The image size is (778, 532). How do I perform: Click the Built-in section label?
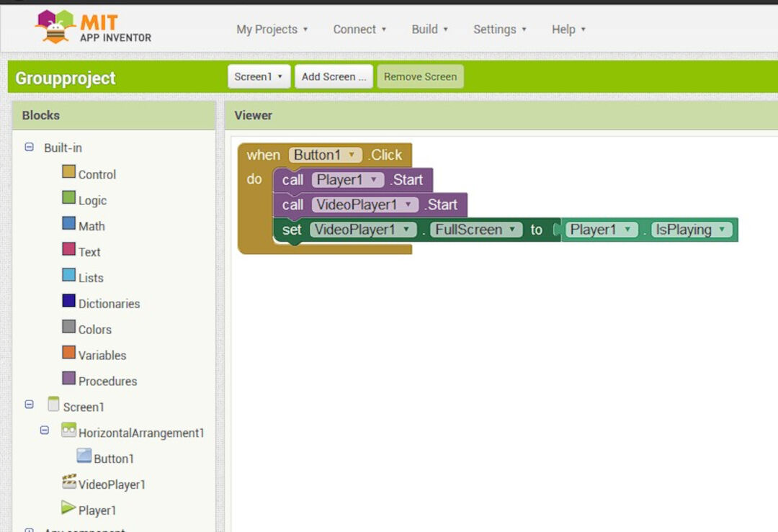[63, 148]
